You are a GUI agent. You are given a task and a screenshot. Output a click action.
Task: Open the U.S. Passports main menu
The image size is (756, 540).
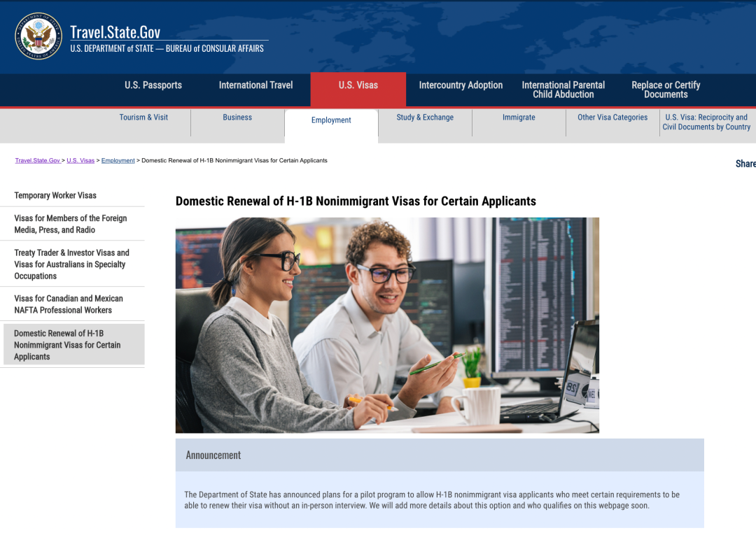[x=153, y=85]
